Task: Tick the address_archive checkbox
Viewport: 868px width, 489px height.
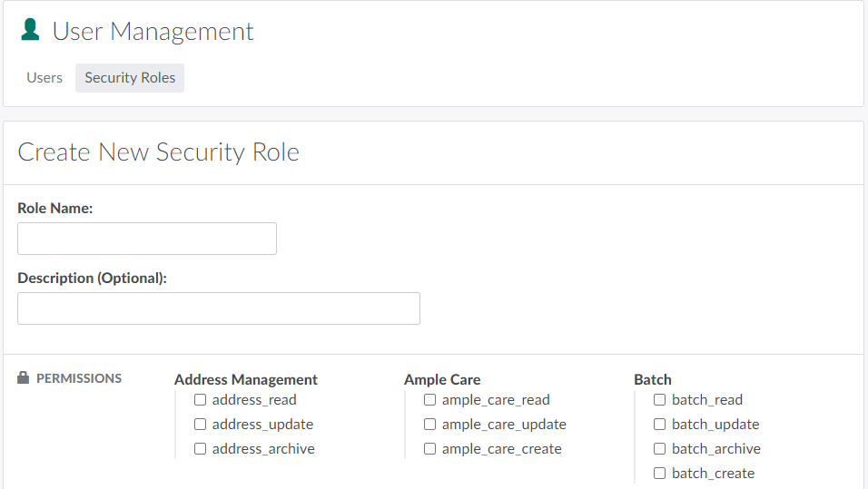Action: click(x=201, y=449)
